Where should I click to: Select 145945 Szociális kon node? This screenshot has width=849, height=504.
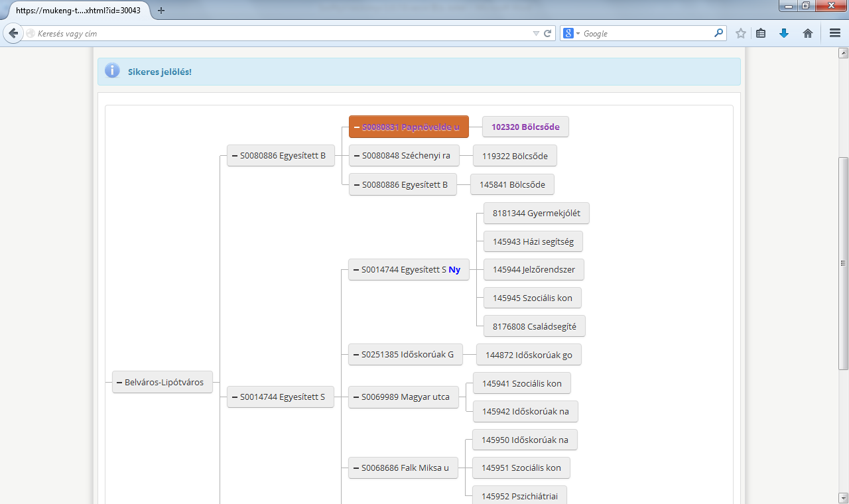click(533, 298)
